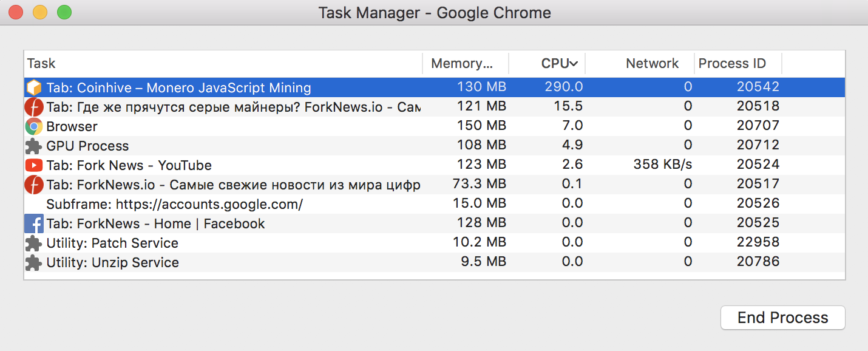Screen dimensions: 868x351
Task: Click the YouTube icon in Fork News row
Action: pos(34,165)
